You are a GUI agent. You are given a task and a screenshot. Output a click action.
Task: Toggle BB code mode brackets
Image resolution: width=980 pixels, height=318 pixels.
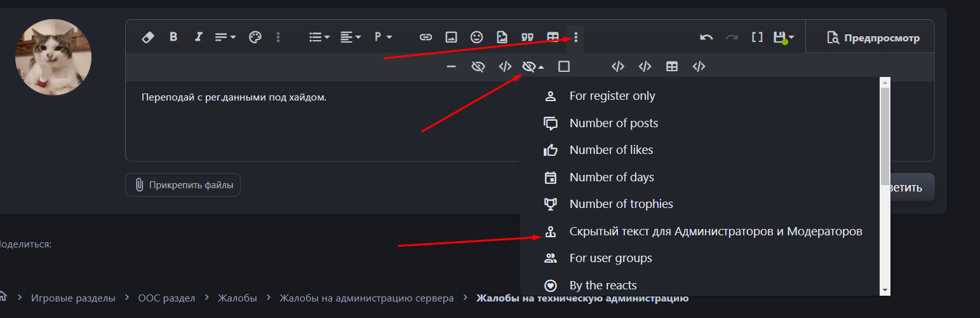(757, 38)
